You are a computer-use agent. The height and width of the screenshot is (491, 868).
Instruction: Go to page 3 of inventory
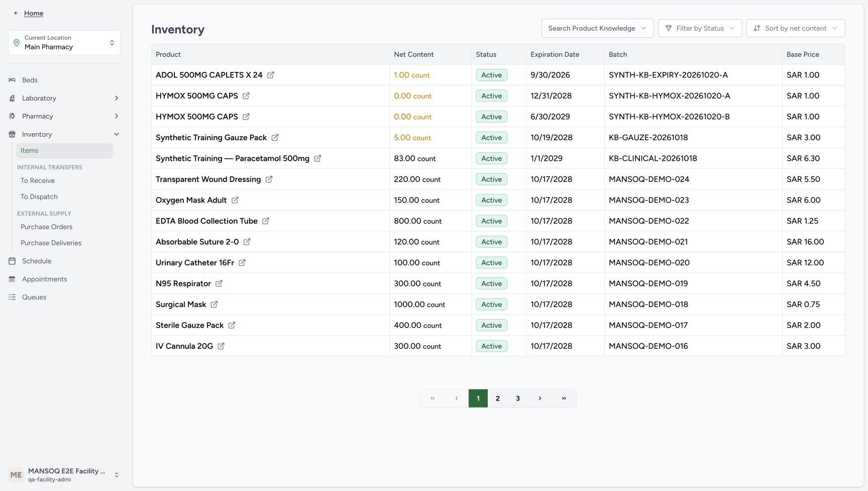(x=518, y=398)
